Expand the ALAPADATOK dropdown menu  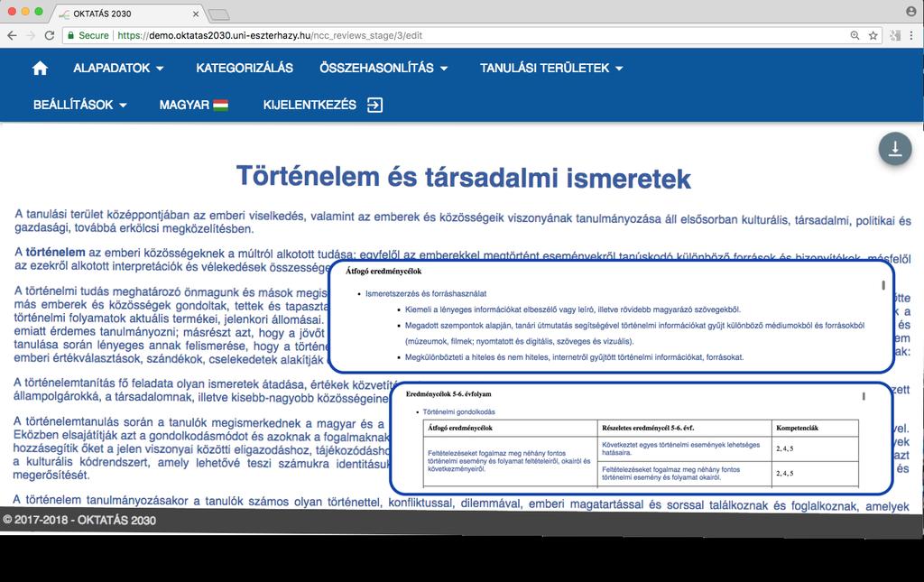[x=118, y=69]
